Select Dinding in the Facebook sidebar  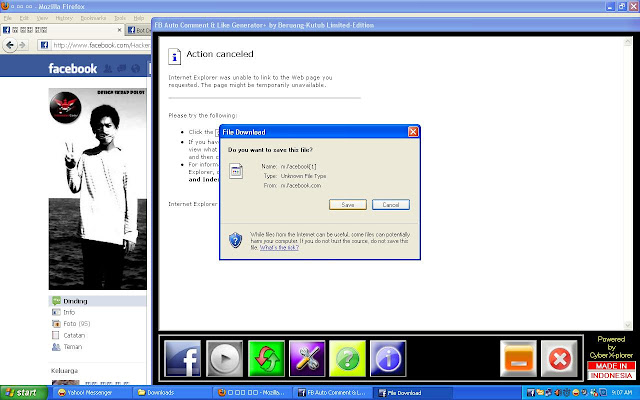tap(98, 301)
